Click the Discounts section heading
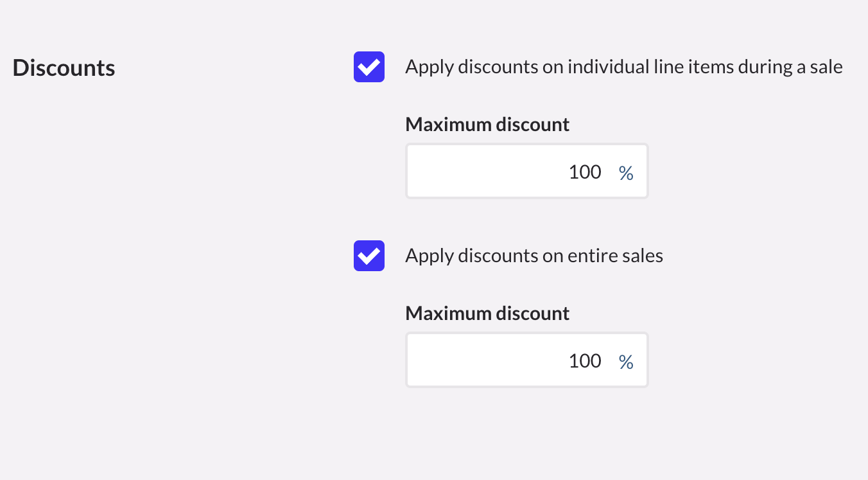 [64, 67]
